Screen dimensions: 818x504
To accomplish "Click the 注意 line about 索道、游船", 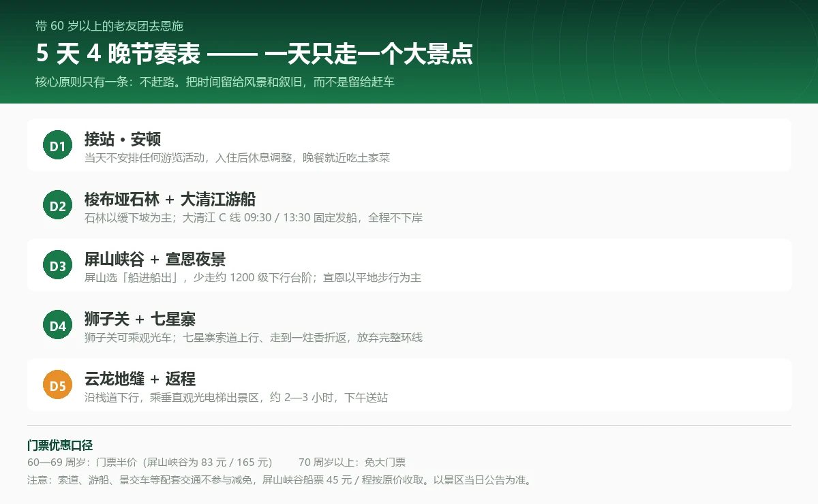I will (x=279, y=479).
